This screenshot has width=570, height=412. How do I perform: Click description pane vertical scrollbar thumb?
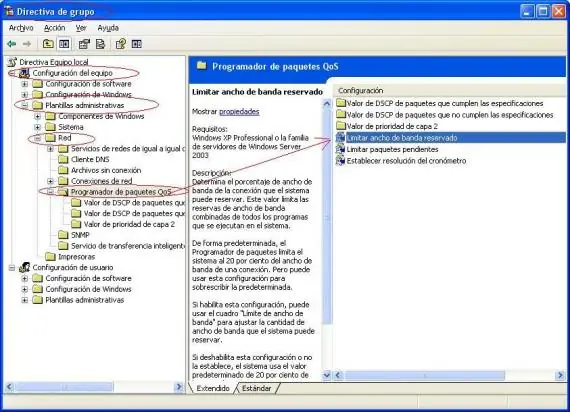tap(327, 217)
